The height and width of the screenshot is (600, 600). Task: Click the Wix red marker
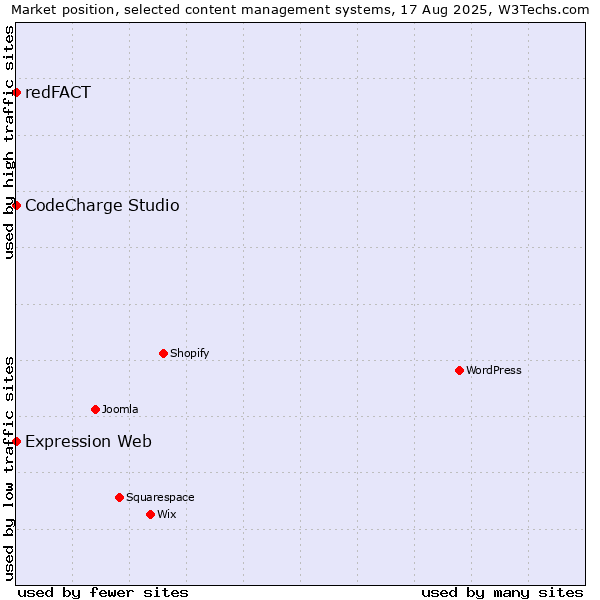tap(150, 515)
